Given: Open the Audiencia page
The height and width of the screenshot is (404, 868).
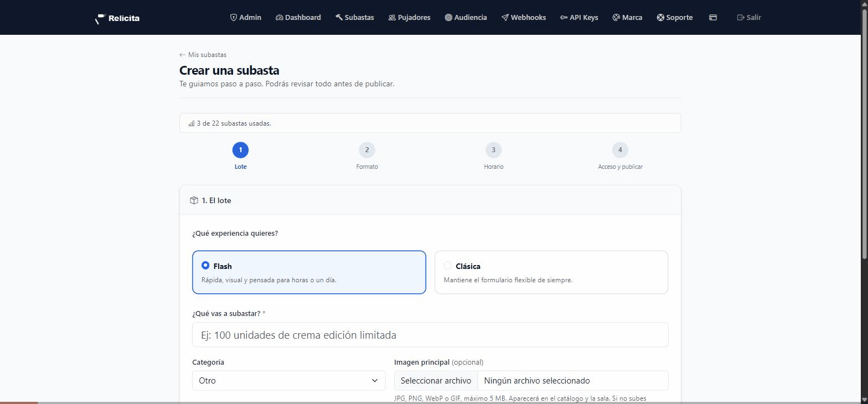Looking at the screenshot, I should pos(466,17).
